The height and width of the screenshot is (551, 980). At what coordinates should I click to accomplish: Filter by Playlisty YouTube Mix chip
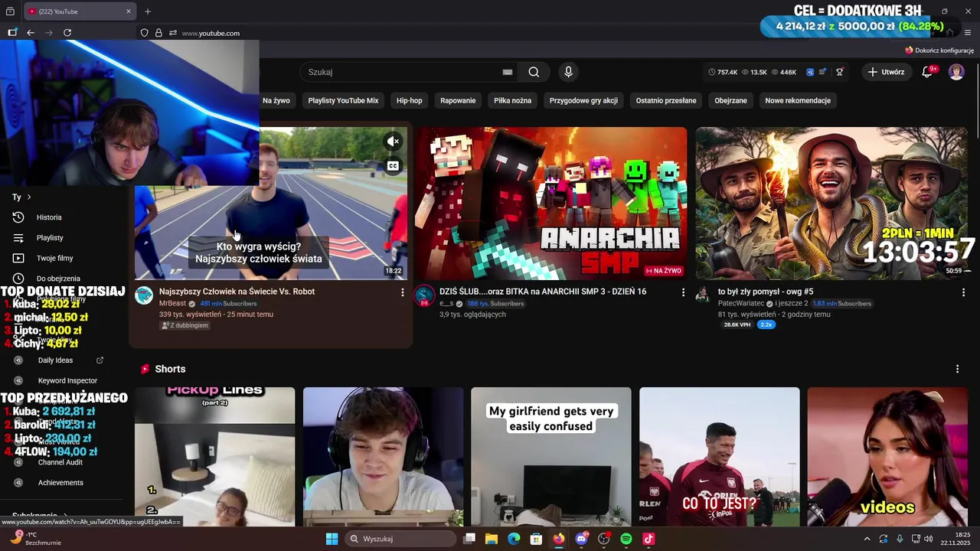tap(343, 100)
